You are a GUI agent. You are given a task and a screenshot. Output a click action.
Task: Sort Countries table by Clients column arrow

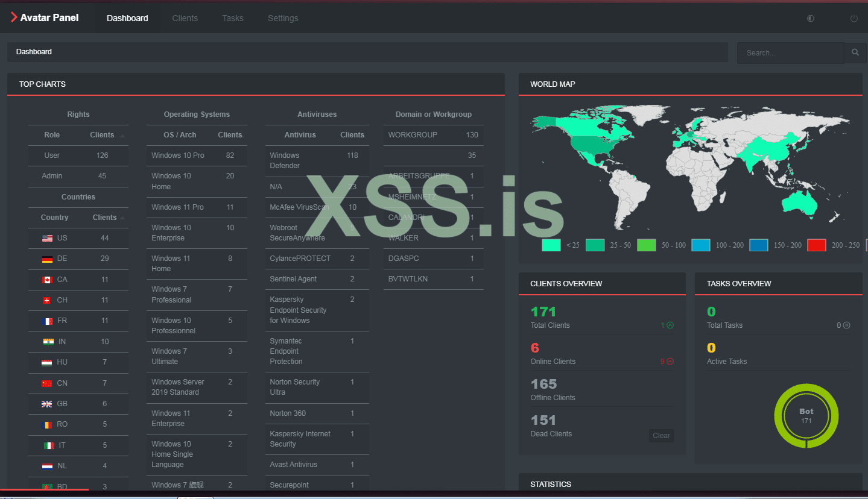122,218
